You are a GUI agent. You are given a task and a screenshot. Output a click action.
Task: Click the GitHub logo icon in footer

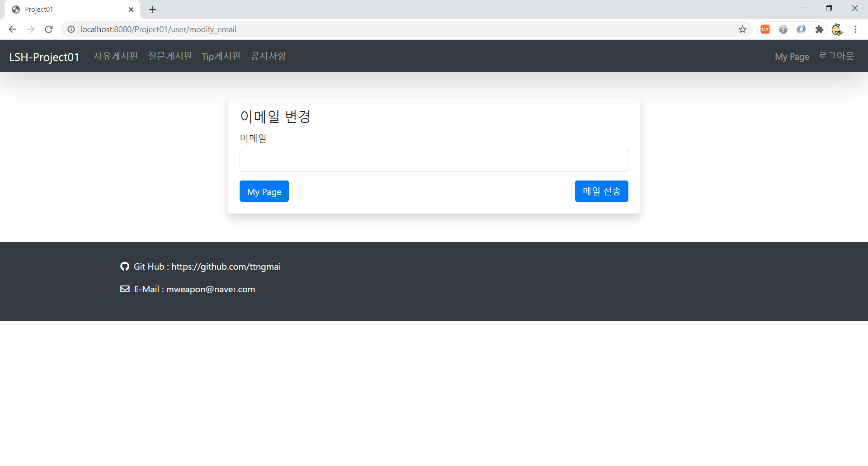[x=125, y=266]
